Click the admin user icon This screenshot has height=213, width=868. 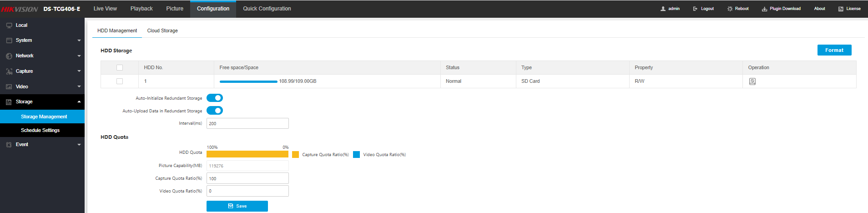coord(663,9)
